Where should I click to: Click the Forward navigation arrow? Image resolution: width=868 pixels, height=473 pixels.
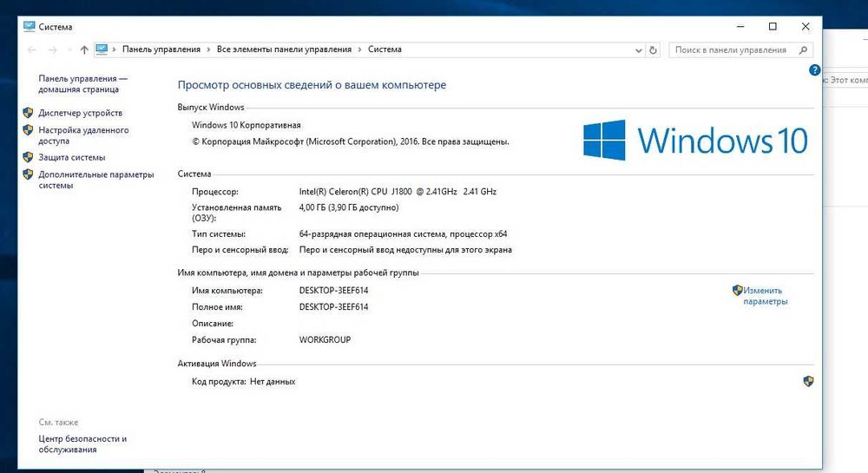pyautogui.click(x=53, y=49)
